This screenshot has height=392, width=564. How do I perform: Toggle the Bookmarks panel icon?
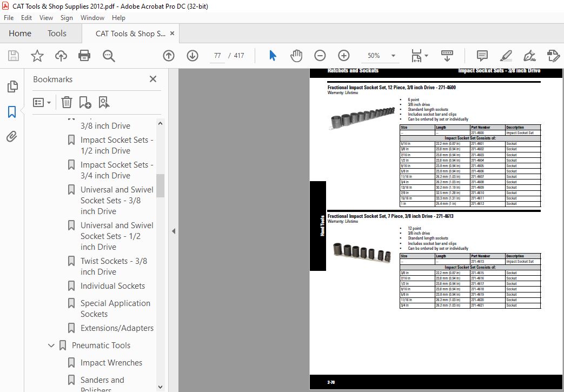12,112
